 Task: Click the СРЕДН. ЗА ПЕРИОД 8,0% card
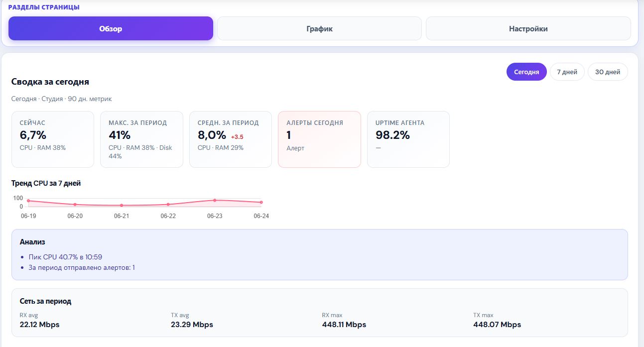[231, 139]
